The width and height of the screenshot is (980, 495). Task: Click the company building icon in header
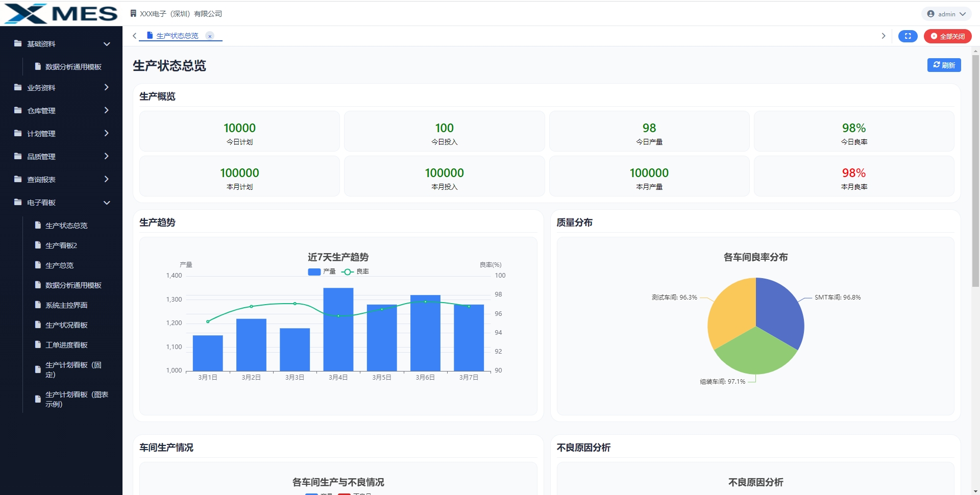133,14
